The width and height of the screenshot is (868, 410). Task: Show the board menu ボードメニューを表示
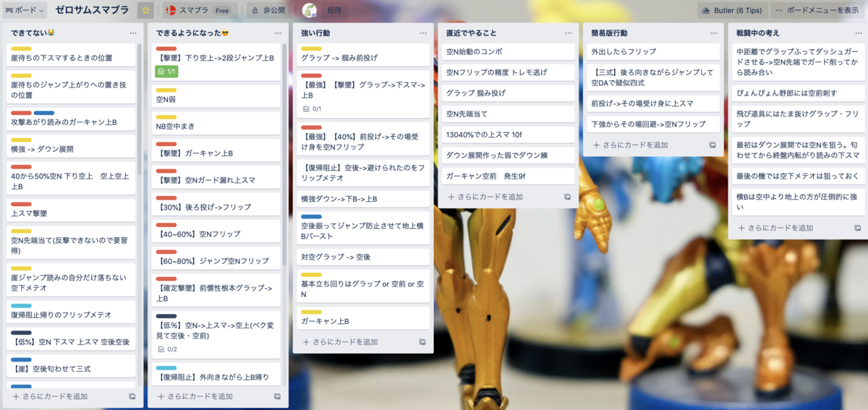point(817,11)
